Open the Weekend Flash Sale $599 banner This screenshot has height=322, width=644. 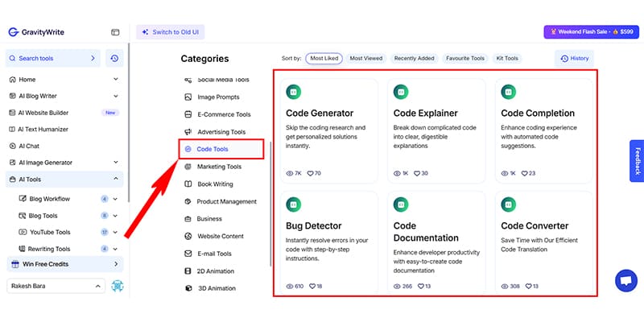pos(592,31)
